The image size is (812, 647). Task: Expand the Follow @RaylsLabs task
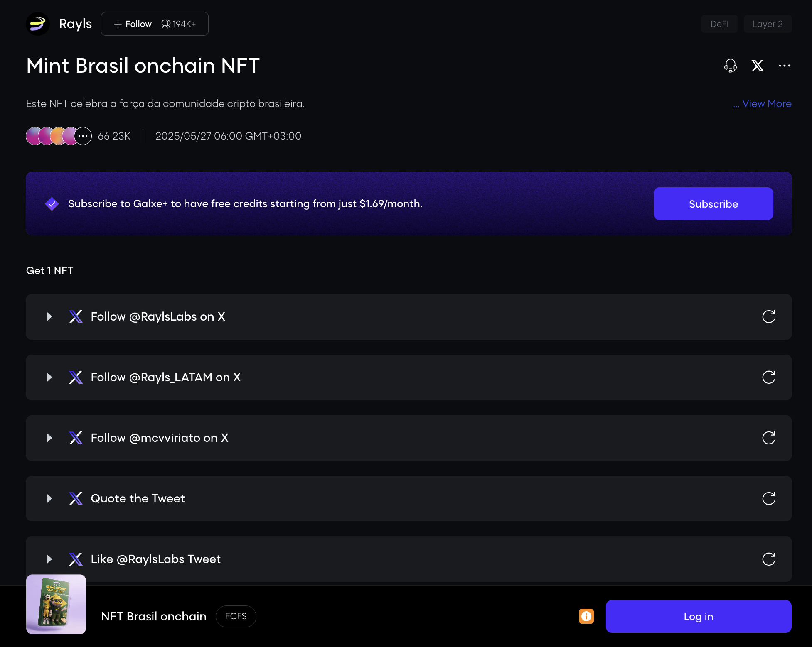point(49,317)
